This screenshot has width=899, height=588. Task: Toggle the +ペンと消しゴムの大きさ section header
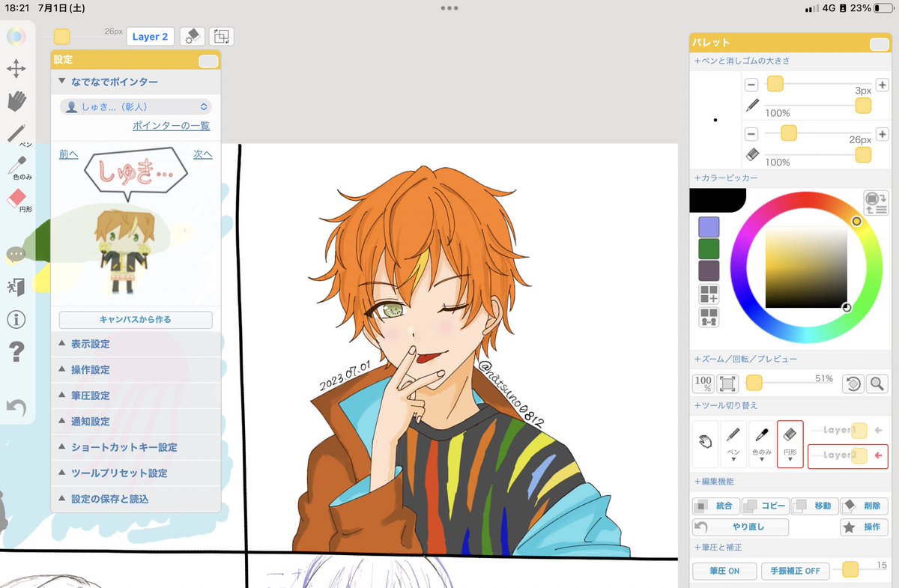[790, 61]
